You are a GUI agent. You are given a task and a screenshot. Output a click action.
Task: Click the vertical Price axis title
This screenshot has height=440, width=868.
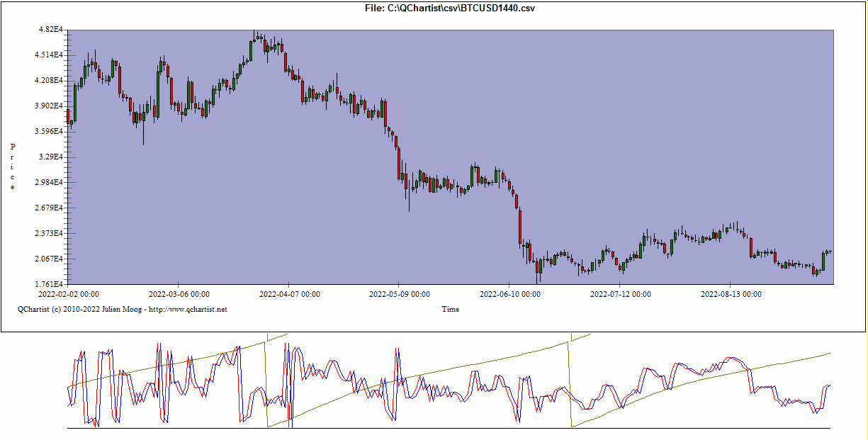13,167
